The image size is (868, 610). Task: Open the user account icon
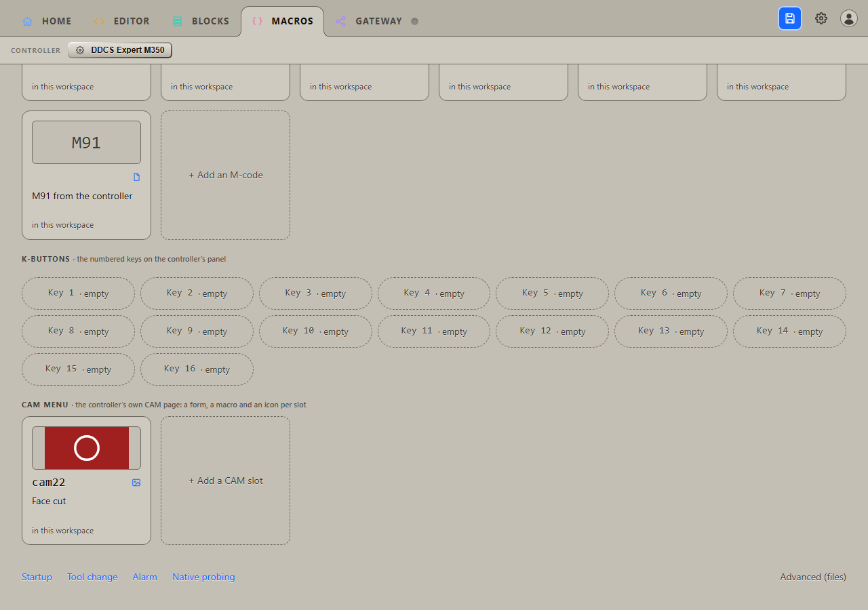849,18
